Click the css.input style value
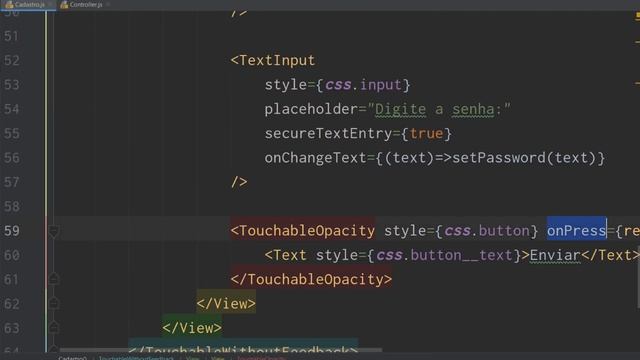 click(x=363, y=85)
